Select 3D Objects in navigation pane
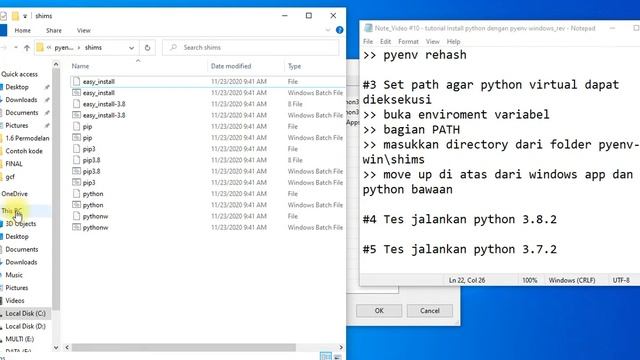The width and height of the screenshot is (640, 360). (20, 224)
